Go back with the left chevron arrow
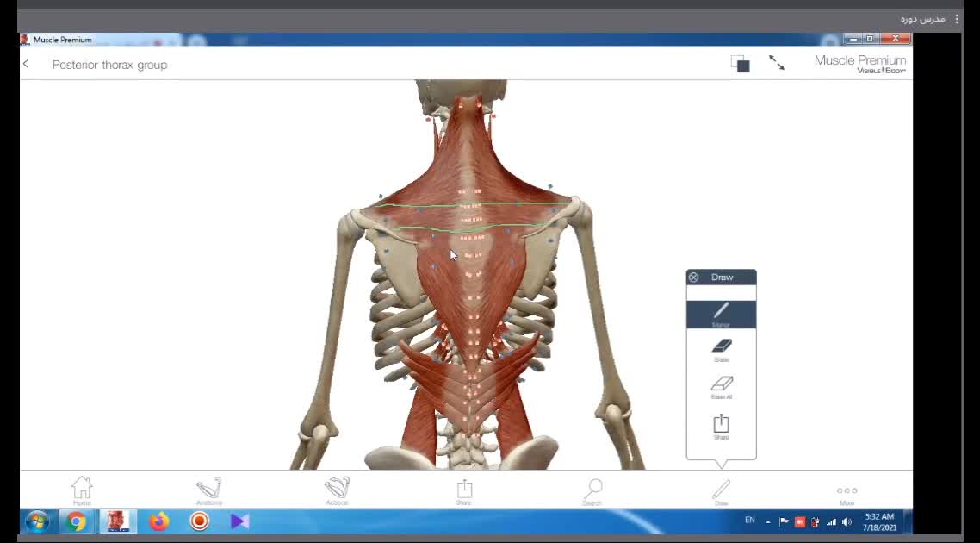Viewport: 980px width, 543px height. click(26, 64)
